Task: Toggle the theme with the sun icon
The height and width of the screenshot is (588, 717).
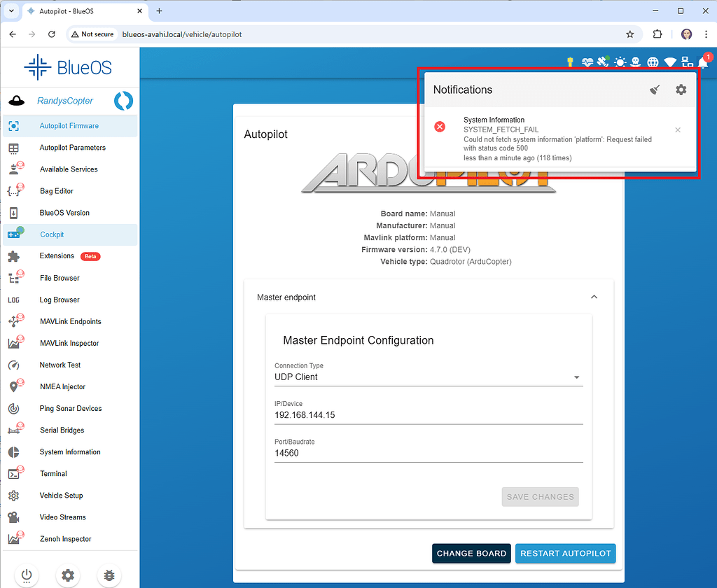Action: point(620,62)
